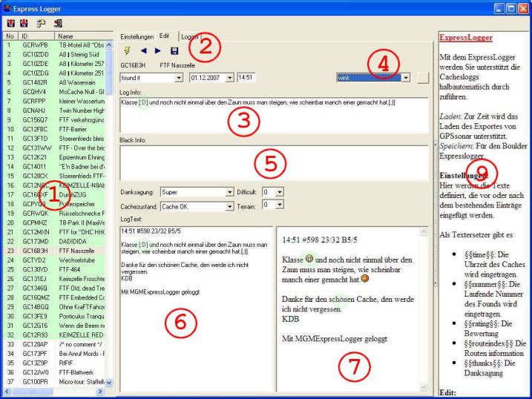Select row 13 GC12K21 Epizentrum Ehningen

coord(54,157)
